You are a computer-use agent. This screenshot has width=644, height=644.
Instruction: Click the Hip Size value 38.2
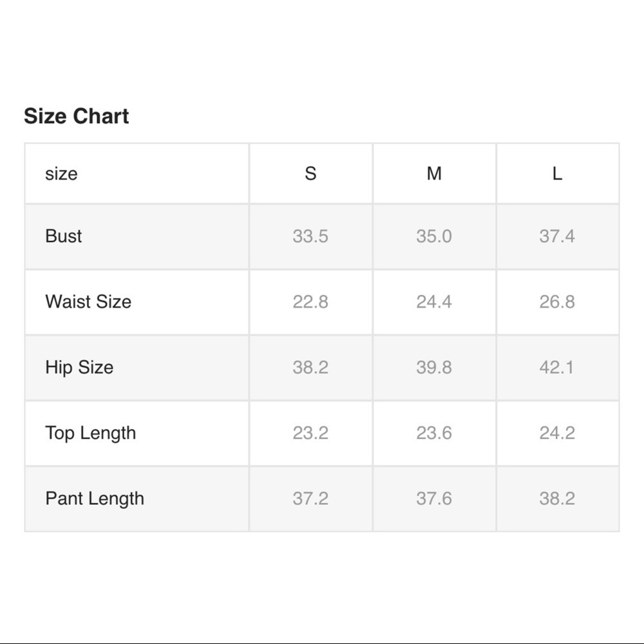310,367
